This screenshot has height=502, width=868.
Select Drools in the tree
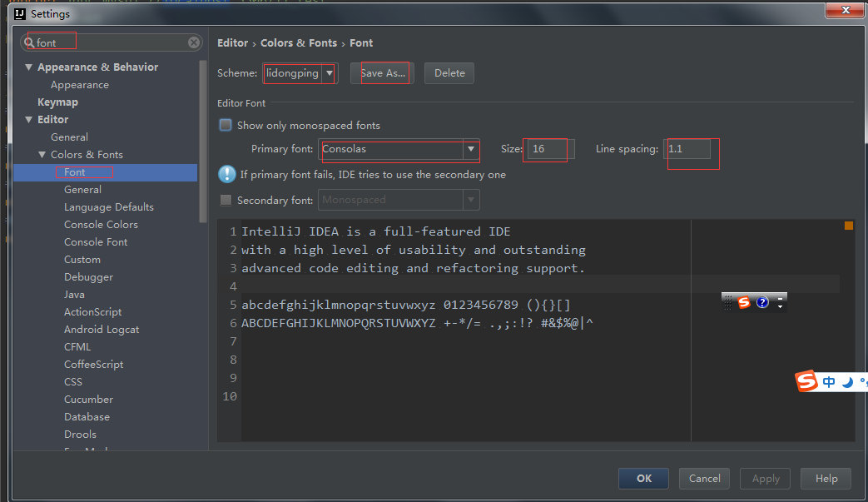click(x=80, y=435)
